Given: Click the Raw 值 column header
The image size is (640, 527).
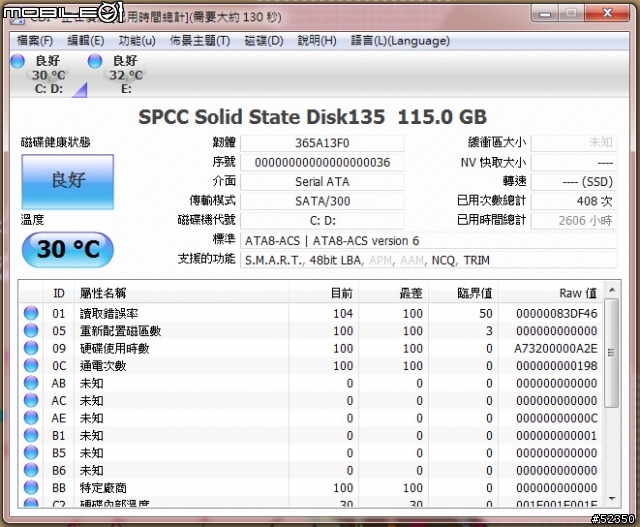Looking at the screenshot, I should [x=551, y=293].
